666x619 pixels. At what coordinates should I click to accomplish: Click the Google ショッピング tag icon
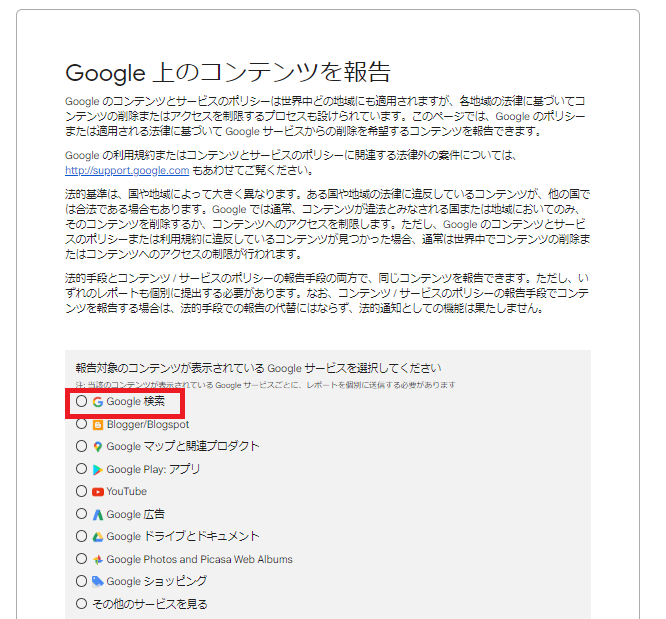pyautogui.click(x=98, y=581)
